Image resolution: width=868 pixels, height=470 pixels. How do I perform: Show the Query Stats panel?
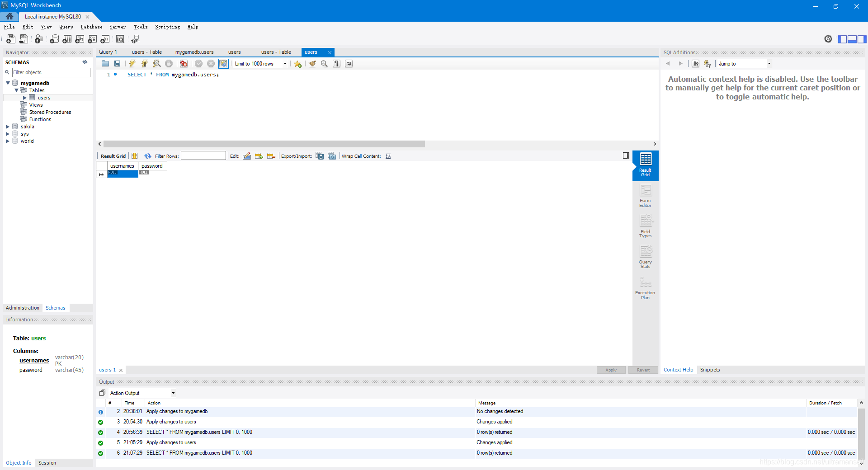point(645,257)
